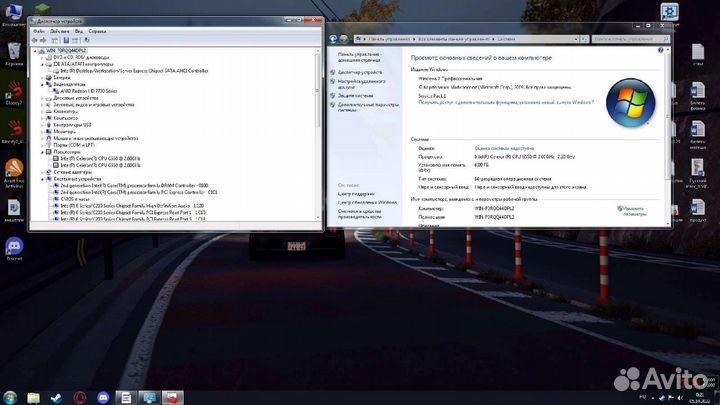
Task: Open the Файл menu in Device Manager
Action: 38,29
